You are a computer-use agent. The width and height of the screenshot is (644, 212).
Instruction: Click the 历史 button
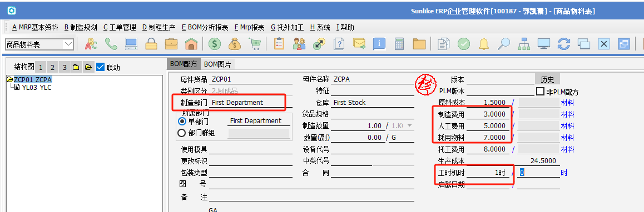[x=547, y=79]
